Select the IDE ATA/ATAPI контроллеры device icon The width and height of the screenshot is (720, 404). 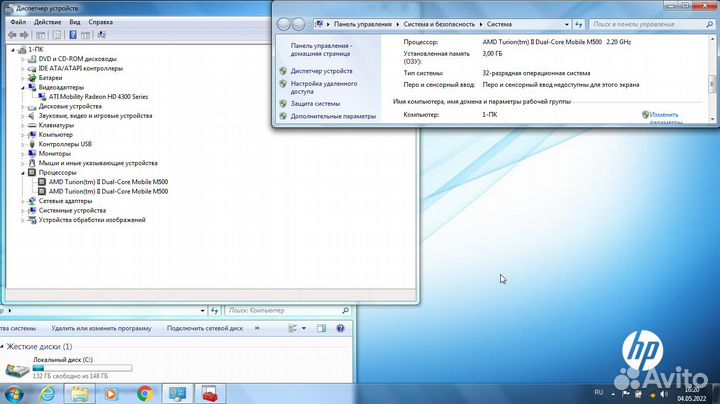pos(32,68)
